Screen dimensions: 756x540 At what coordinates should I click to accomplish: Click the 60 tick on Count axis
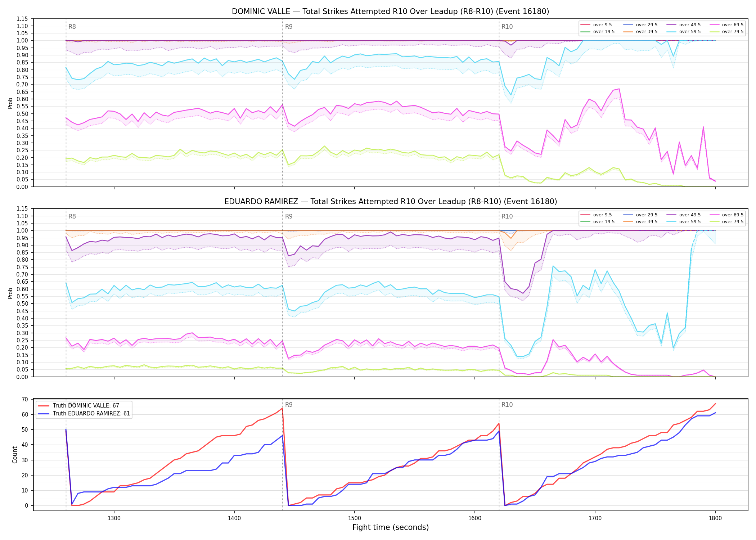point(25,414)
